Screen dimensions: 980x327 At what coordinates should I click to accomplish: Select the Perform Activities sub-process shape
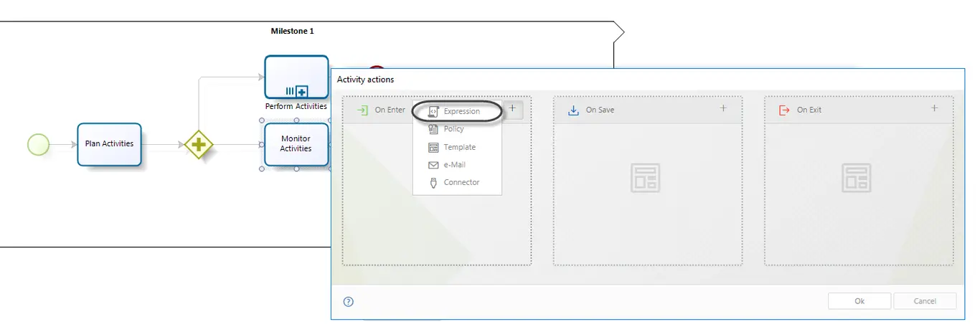click(296, 77)
